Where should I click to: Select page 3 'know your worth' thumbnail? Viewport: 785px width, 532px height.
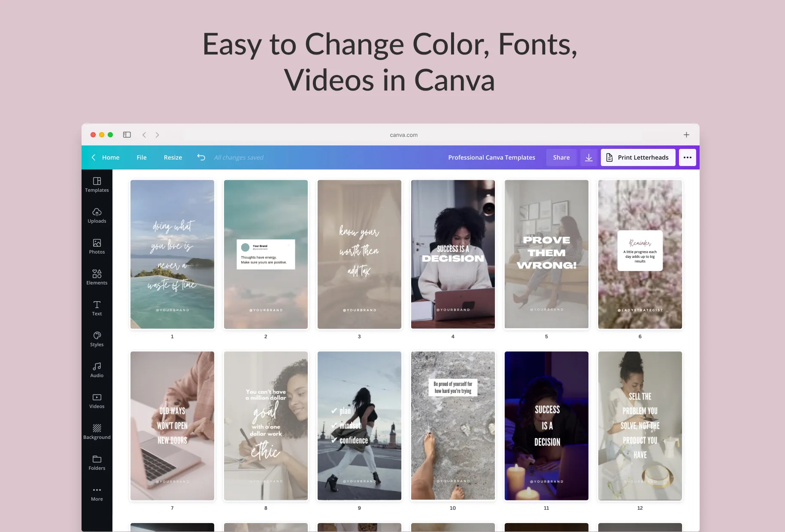[359, 254]
